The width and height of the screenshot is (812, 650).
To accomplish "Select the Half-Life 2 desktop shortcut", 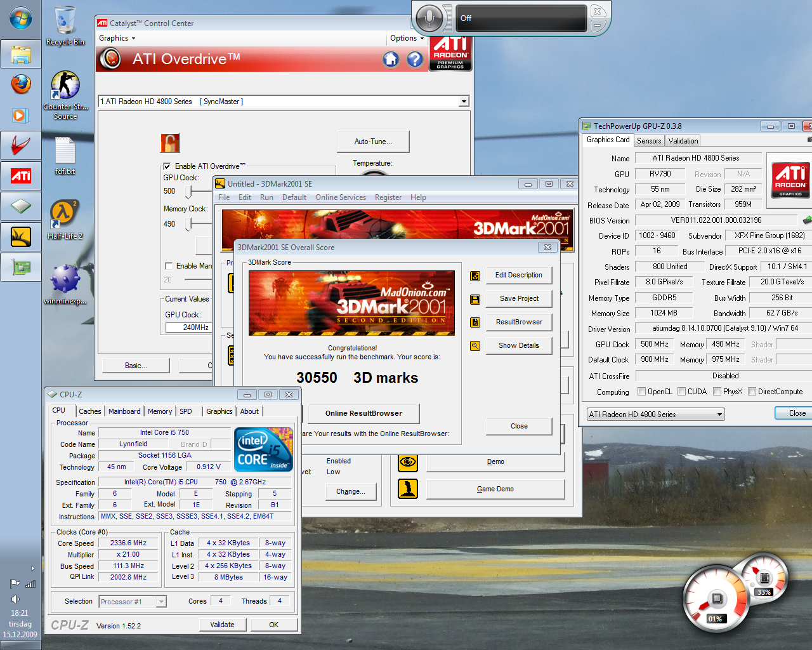I will point(65,220).
